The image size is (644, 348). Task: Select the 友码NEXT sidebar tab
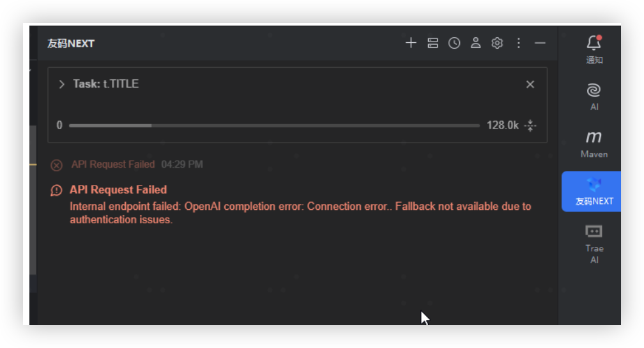tap(594, 191)
